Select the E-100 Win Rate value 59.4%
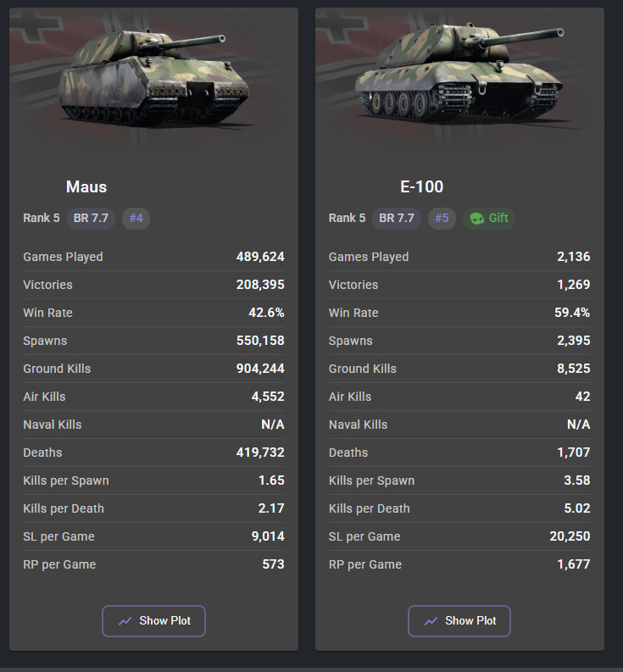This screenshot has width=623, height=672. pos(572,313)
